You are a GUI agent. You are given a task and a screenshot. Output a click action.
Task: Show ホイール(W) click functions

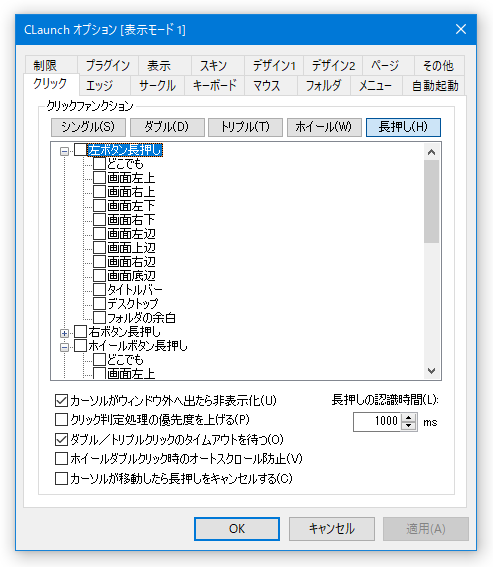click(x=324, y=127)
